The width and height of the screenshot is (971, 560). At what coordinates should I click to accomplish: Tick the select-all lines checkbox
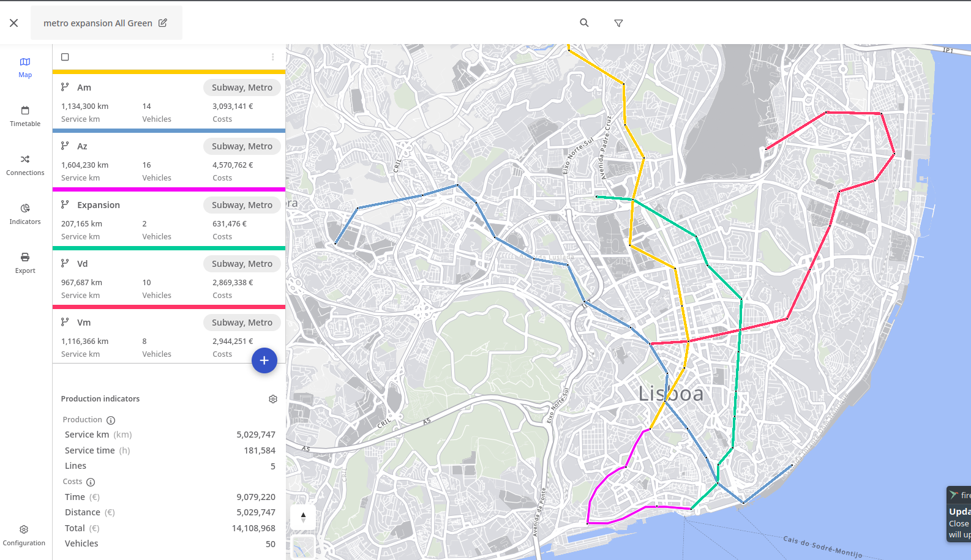[65, 57]
